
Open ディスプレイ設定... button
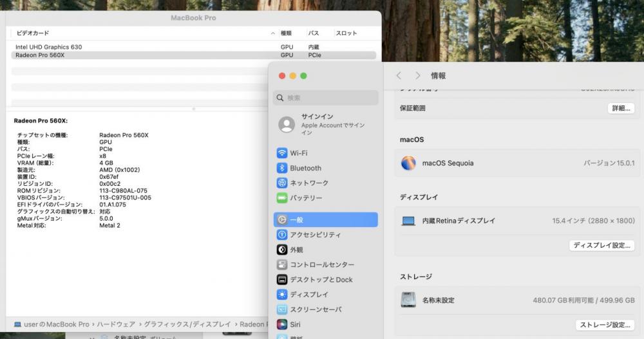point(601,245)
